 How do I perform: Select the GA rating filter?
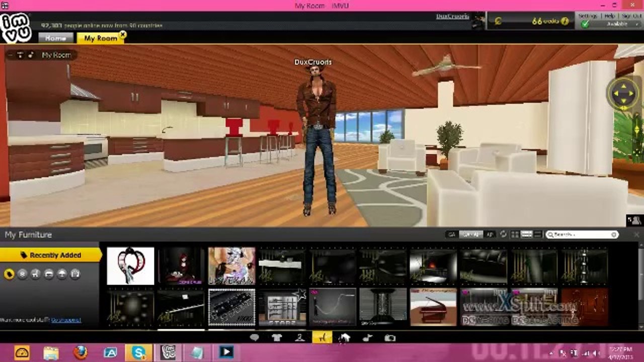[x=452, y=234]
